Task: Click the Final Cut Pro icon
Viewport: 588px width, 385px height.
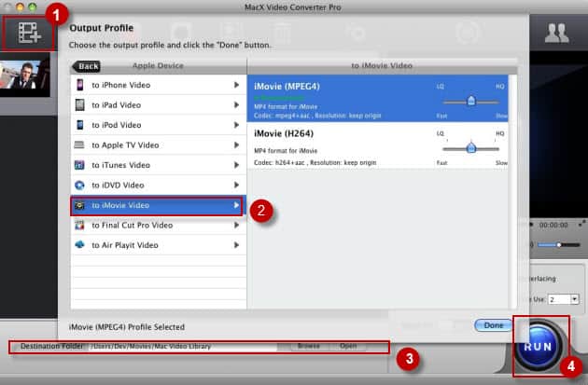Action: (x=79, y=225)
